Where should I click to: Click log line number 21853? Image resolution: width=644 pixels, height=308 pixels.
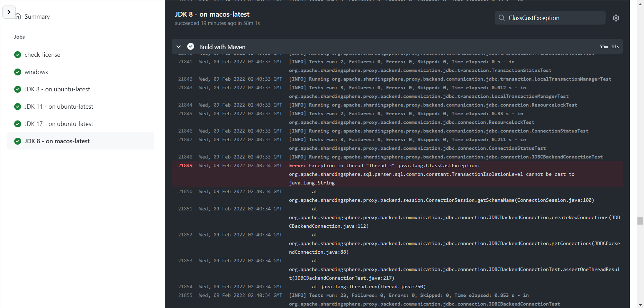click(185, 261)
